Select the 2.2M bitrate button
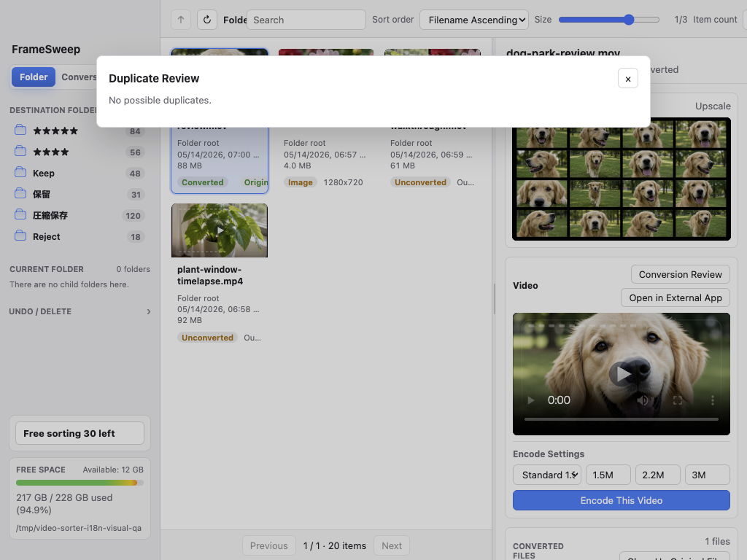747x560 pixels. [657, 475]
